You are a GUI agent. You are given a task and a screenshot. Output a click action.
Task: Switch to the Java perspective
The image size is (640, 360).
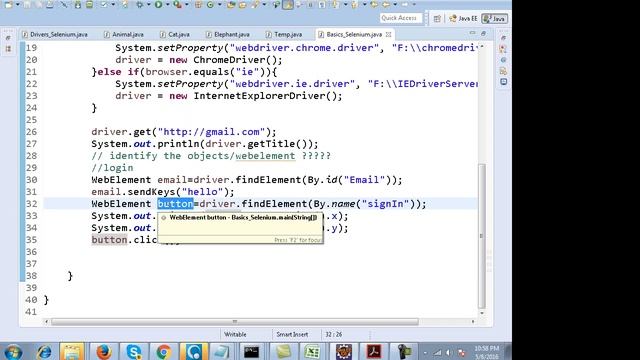[x=494, y=18]
